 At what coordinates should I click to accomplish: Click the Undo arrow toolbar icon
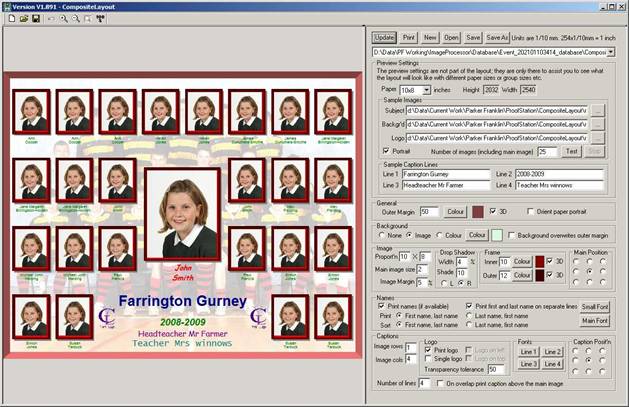[51, 19]
